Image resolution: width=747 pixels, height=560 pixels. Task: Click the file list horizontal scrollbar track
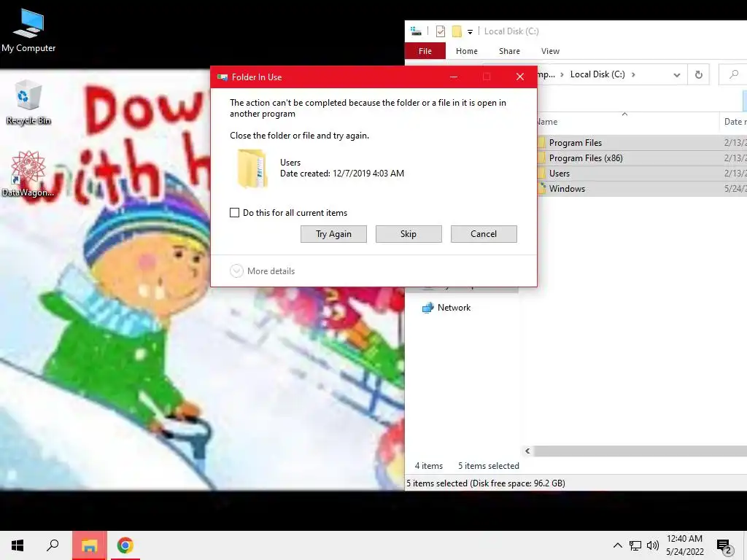tap(640, 451)
